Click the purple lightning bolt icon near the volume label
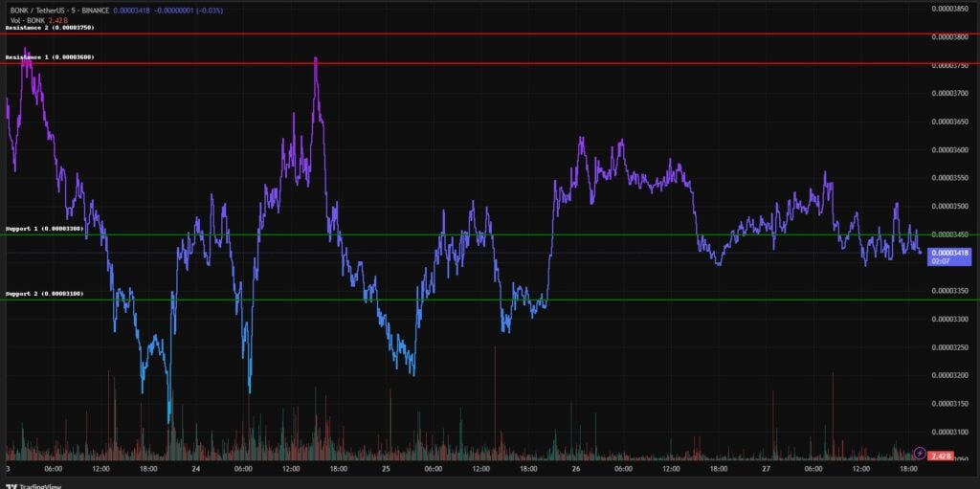 point(920,453)
